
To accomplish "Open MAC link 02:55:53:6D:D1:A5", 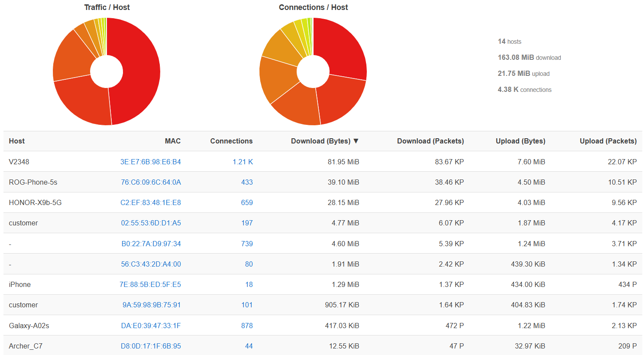I will [x=151, y=223].
